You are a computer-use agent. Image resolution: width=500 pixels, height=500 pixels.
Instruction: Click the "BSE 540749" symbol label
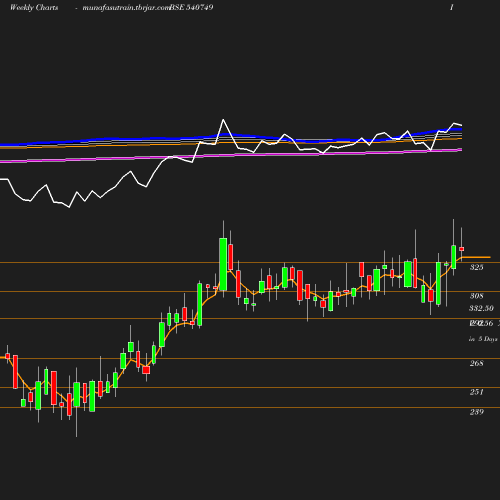(191, 7)
